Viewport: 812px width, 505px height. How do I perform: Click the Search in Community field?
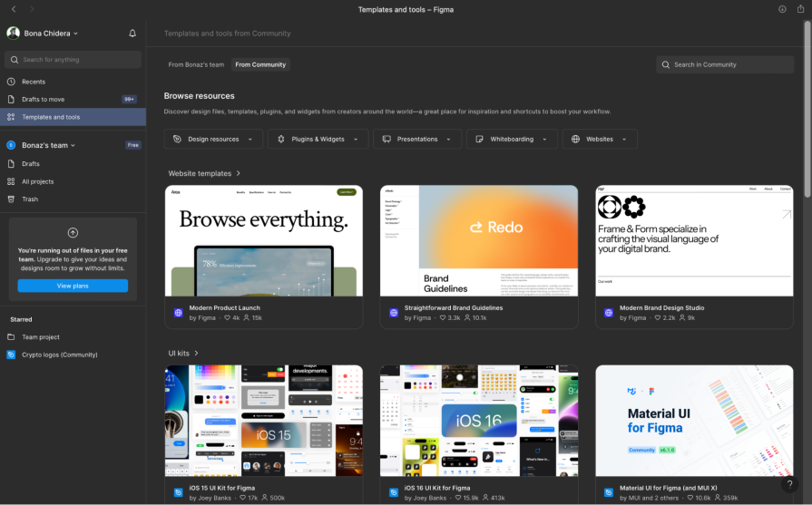(x=725, y=64)
